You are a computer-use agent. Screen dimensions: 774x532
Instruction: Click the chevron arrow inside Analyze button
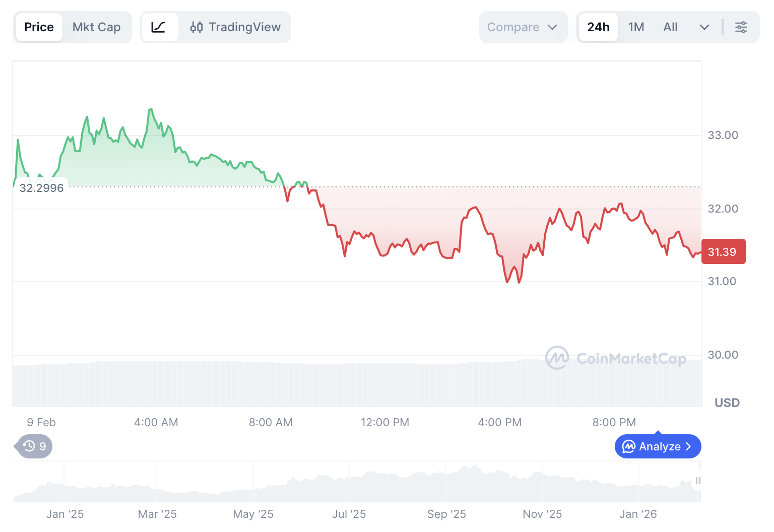(x=688, y=446)
